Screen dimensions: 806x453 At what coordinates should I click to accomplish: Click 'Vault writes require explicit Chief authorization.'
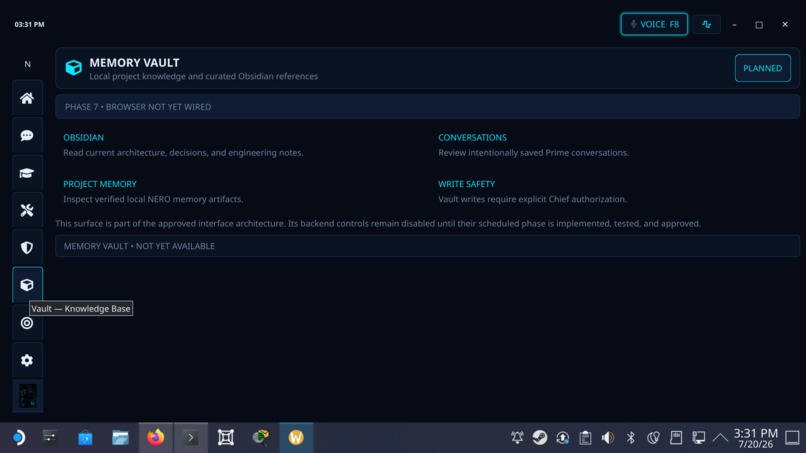533,199
